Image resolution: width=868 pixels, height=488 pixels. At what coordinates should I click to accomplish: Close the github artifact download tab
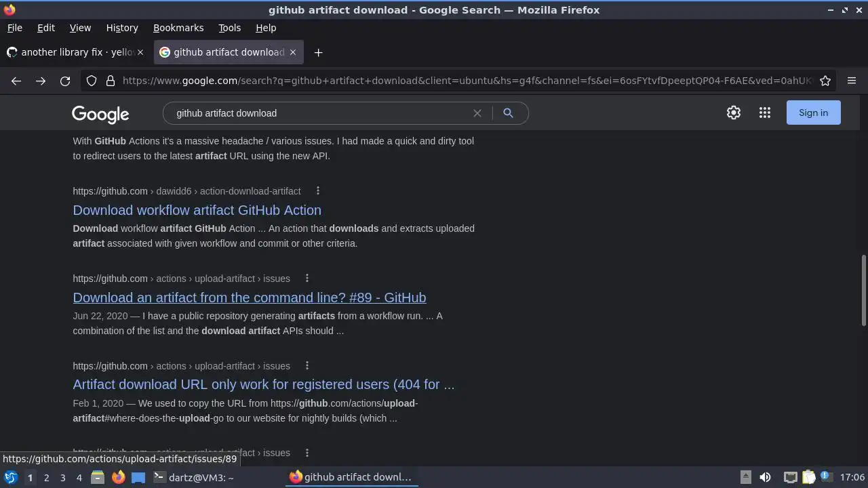click(x=293, y=52)
